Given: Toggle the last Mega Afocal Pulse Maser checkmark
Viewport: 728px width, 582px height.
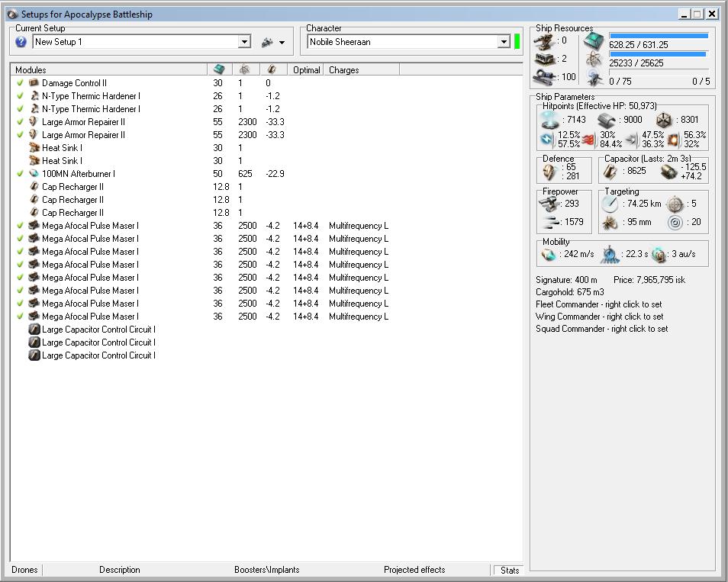Looking at the screenshot, I should point(20,316).
